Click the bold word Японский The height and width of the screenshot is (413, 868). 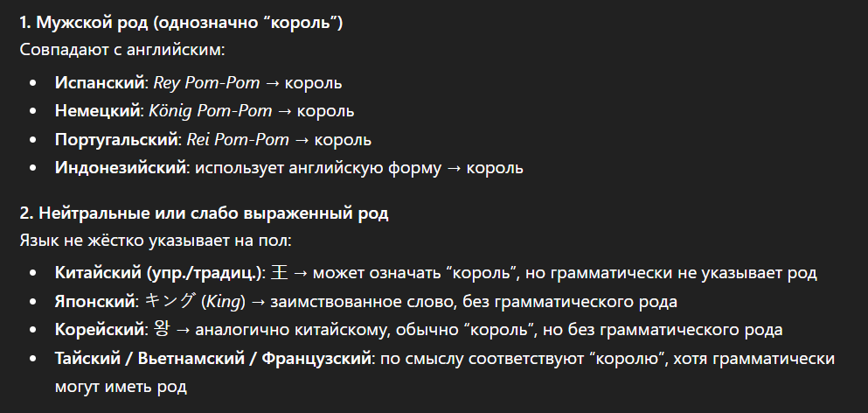click(94, 302)
